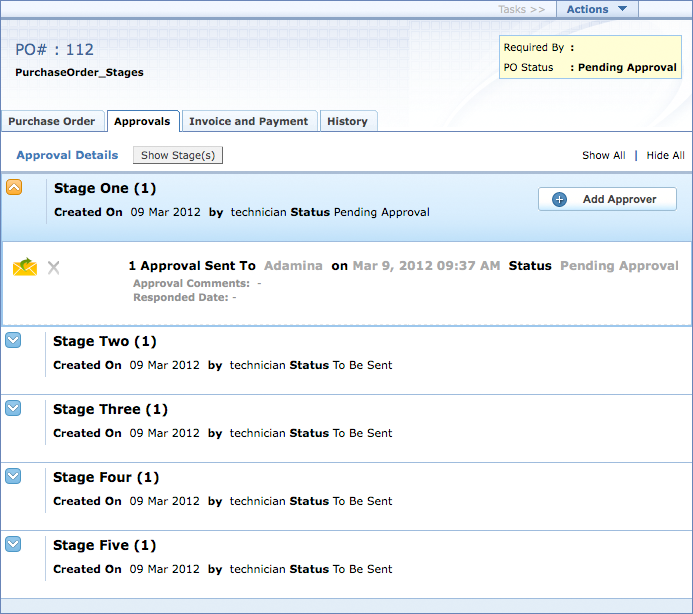Click the X delete approver icon

54,267
